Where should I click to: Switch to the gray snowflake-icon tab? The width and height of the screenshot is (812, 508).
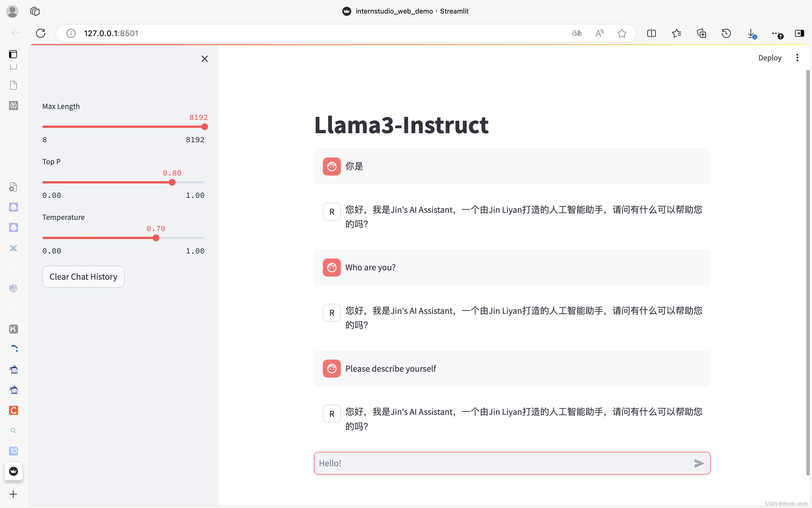(x=14, y=106)
